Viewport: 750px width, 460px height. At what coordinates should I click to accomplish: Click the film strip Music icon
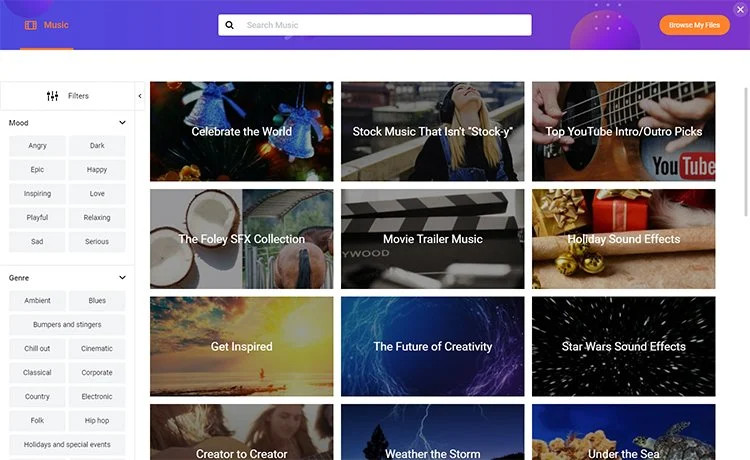click(31, 25)
